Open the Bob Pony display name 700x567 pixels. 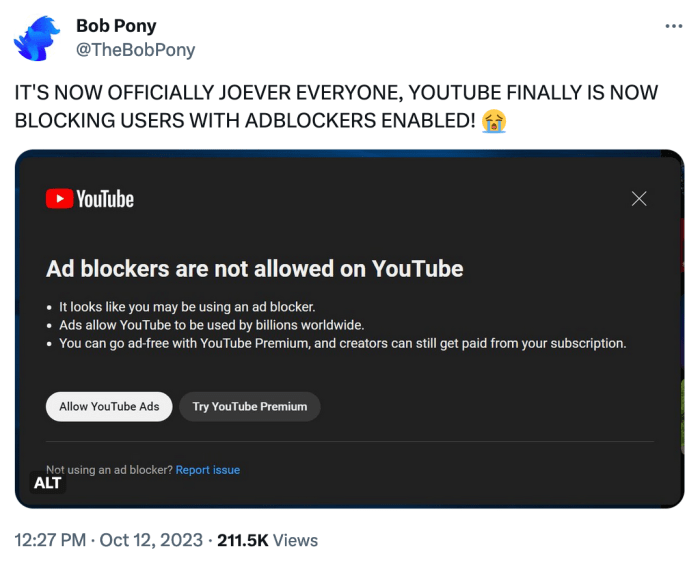[x=116, y=26]
